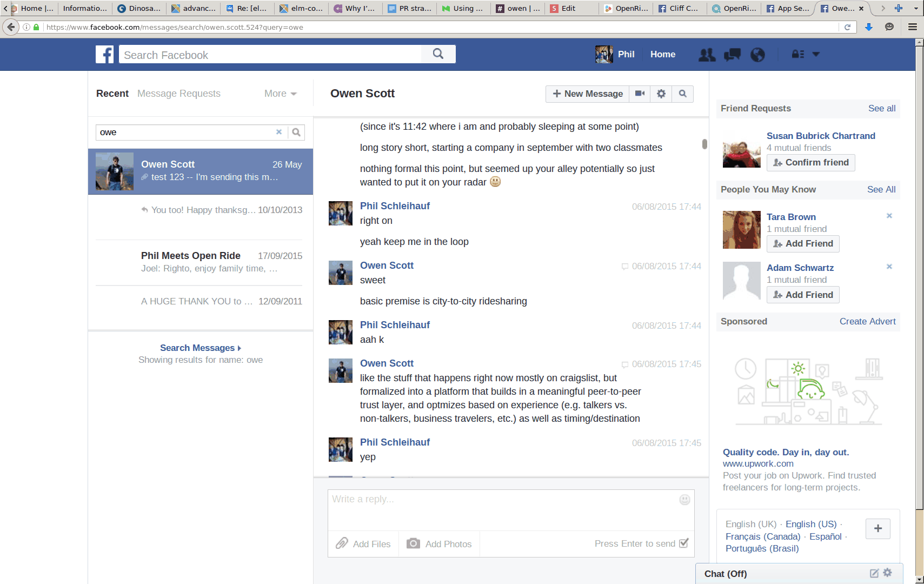Toggle the Press Enter to send checkbox

click(684, 543)
